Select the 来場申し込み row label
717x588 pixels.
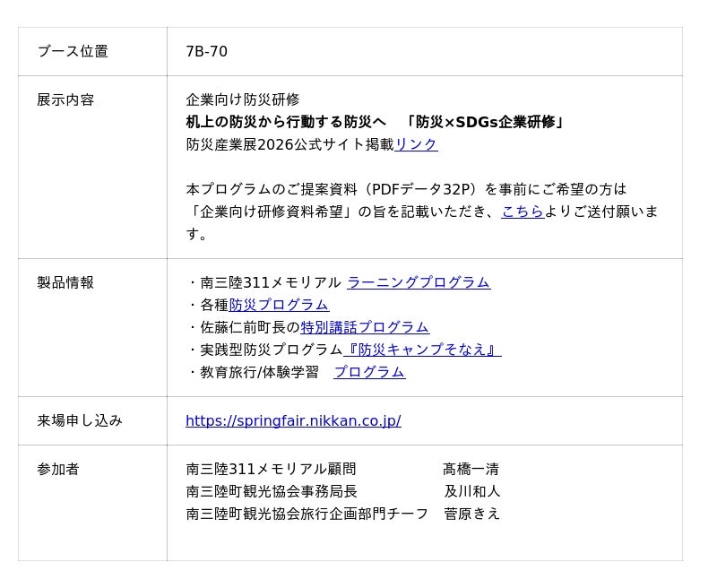point(80,420)
